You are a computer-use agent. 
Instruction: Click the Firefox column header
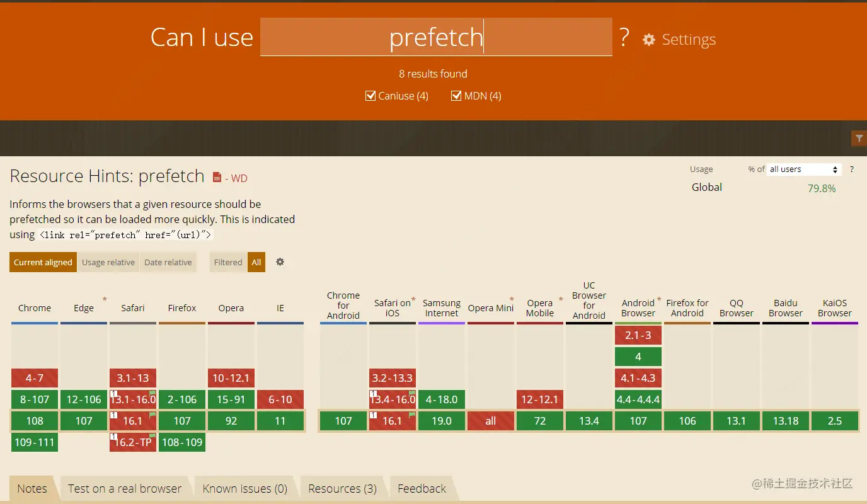[x=182, y=308]
